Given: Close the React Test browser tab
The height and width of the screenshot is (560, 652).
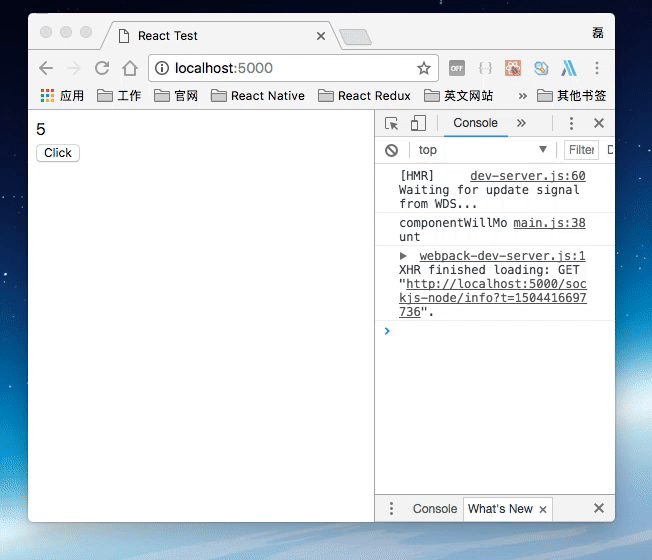Looking at the screenshot, I should click(321, 36).
